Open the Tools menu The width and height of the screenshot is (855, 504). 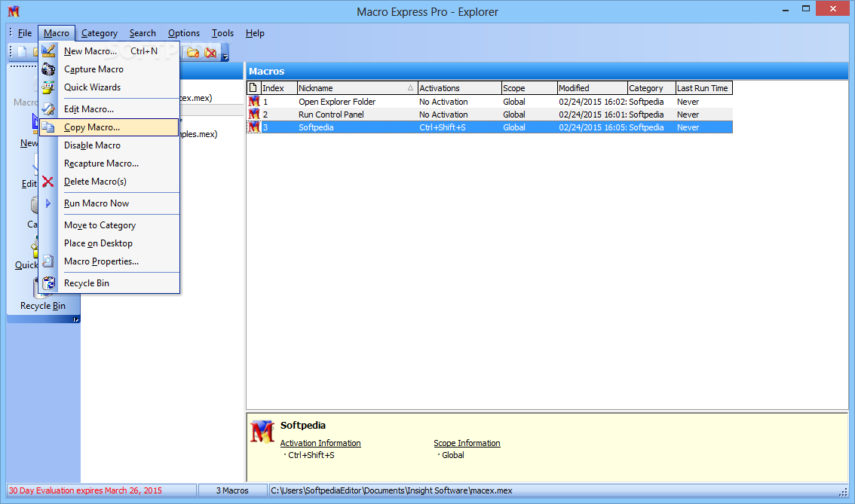(x=222, y=33)
